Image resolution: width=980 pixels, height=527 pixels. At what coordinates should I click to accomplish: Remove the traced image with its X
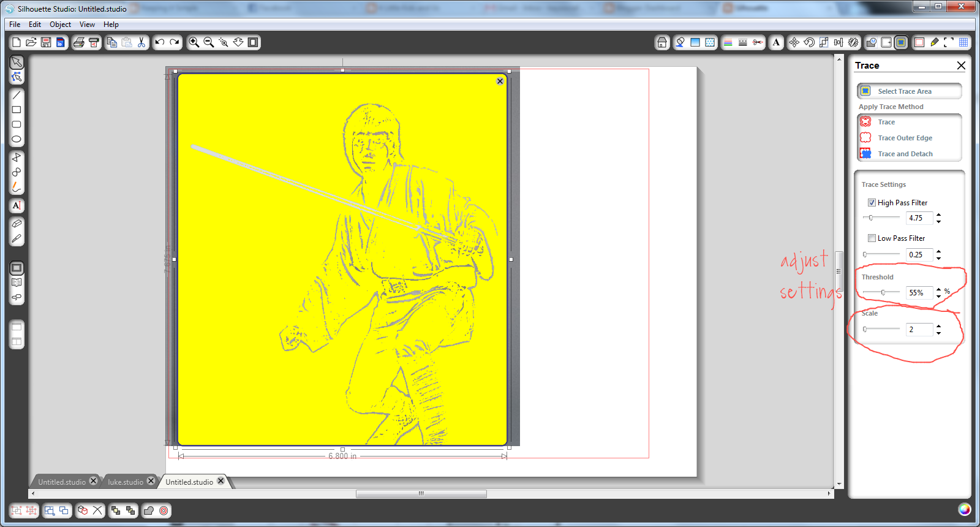click(x=500, y=81)
